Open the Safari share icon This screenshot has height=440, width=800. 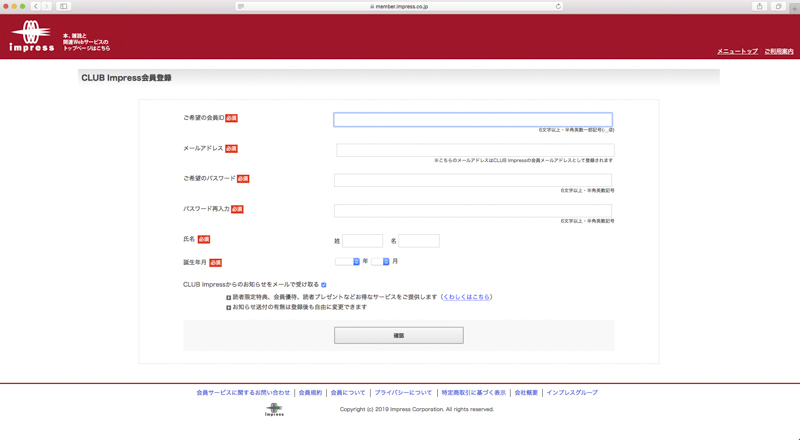760,6
